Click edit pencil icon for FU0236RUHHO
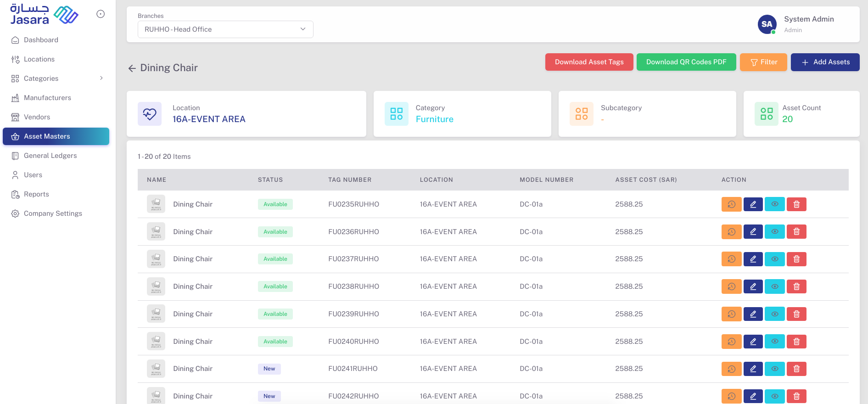Screen dimensions: 868x404 pyautogui.click(x=753, y=232)
